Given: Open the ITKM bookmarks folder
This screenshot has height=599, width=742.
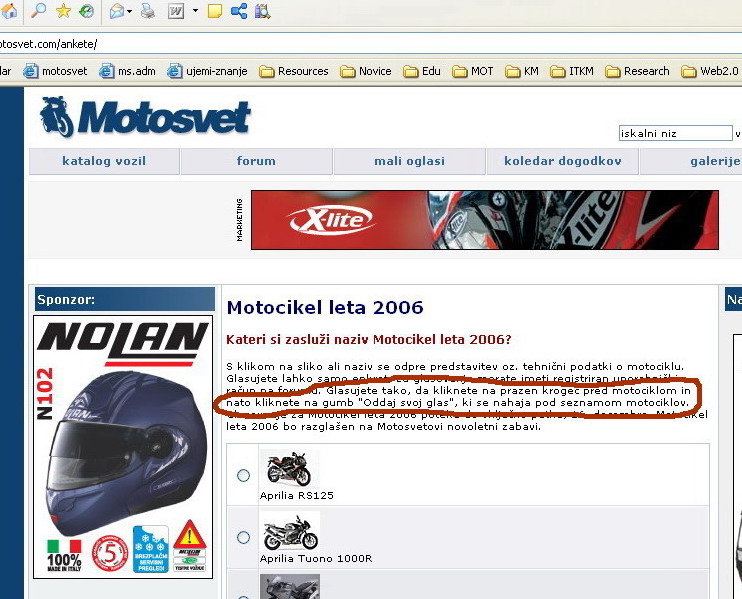Looking at the screenshot, I should [572, 71].
